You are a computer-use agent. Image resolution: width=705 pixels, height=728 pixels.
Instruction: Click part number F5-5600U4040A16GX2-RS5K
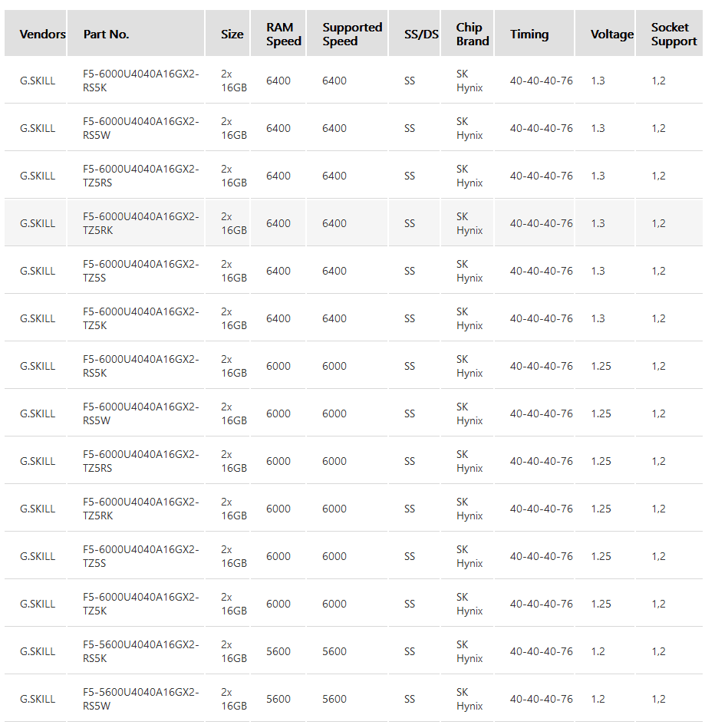(140, 651)
